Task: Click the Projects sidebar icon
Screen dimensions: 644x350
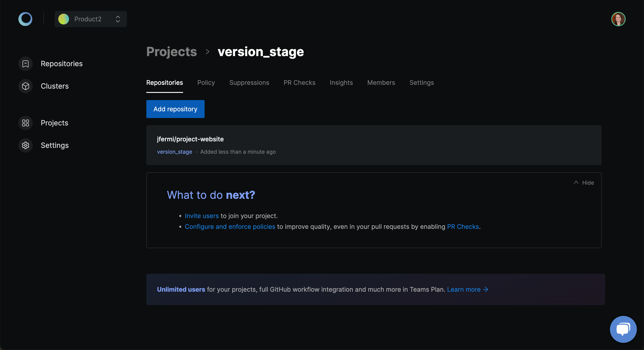Action: coord(26,122)
